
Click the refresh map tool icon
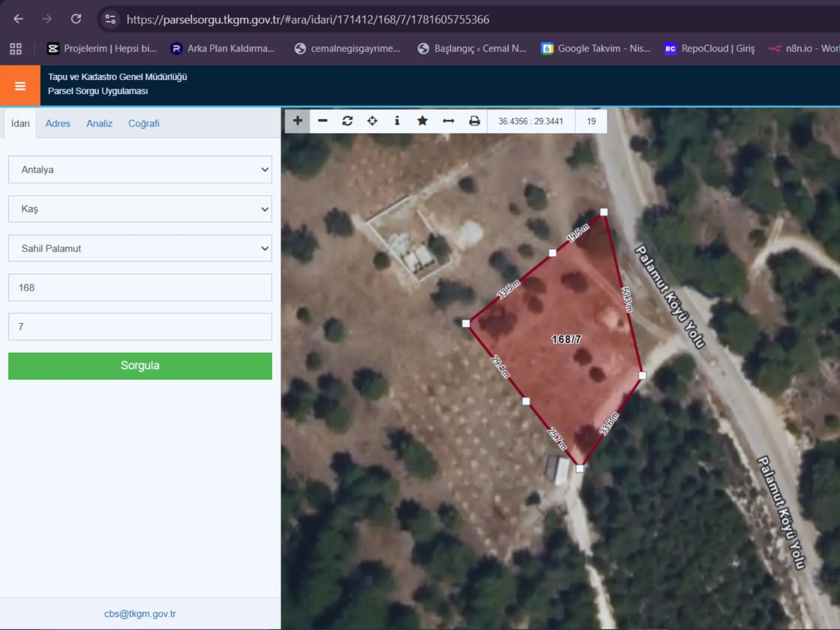point(347,121)
